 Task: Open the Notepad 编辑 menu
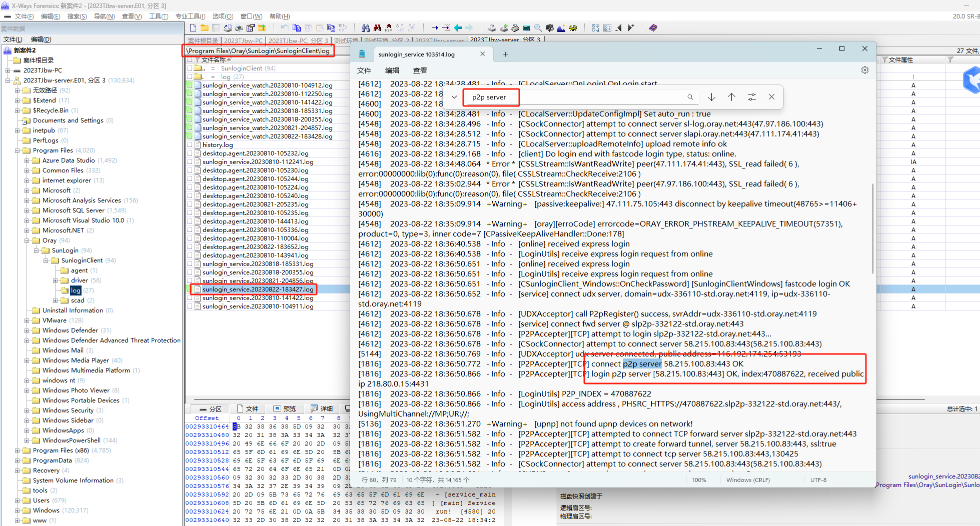[392, 70]
